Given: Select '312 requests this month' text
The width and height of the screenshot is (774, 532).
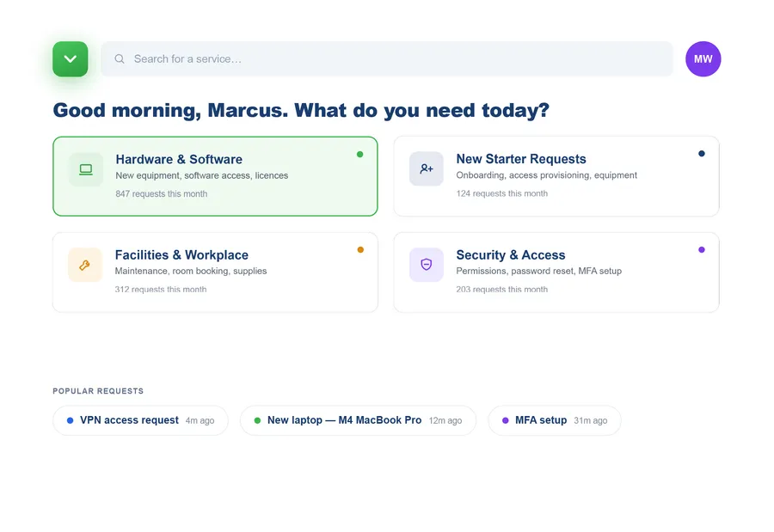Looking at the screenshot, I should pyautogui.click(x=161, y=289).
